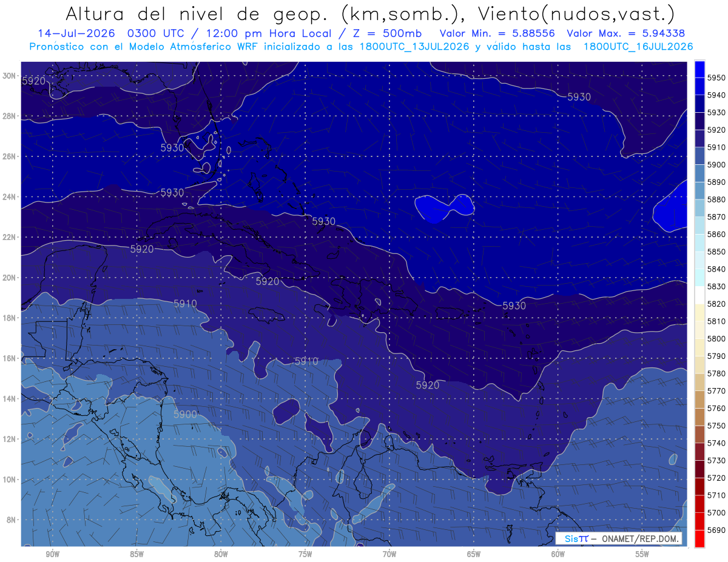
Task: Click the 5900 contour label on the map
Action: click(x=185, y=414)
